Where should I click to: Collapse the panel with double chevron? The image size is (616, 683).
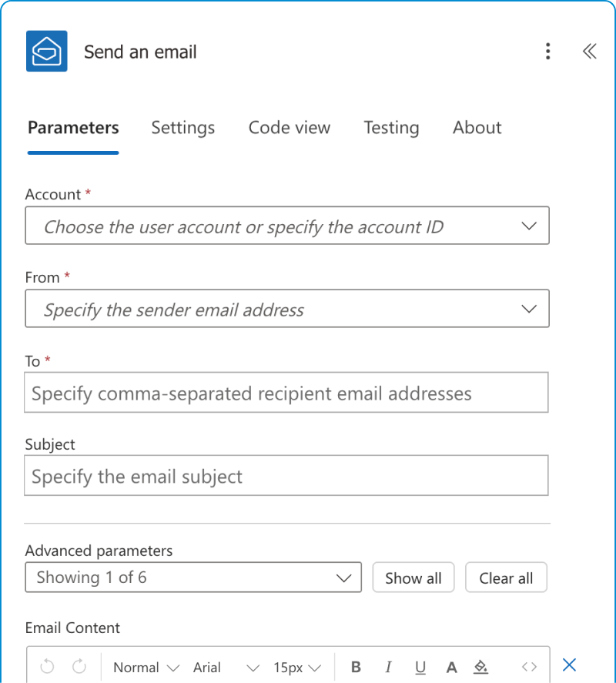(x=589, y=52)
